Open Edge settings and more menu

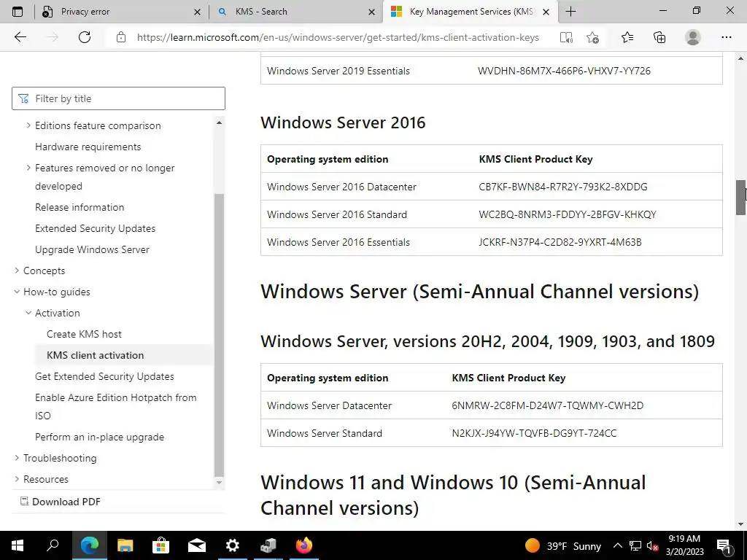click(x=726, y=37)
